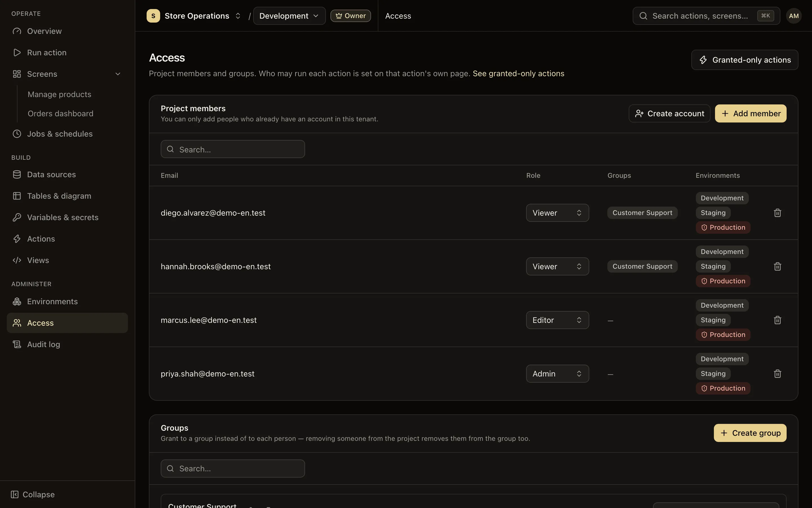Change role dropdown for diego.alvarez
This screenshot has height=508, width=812.
pyautogui.click(x=557, y=213)
